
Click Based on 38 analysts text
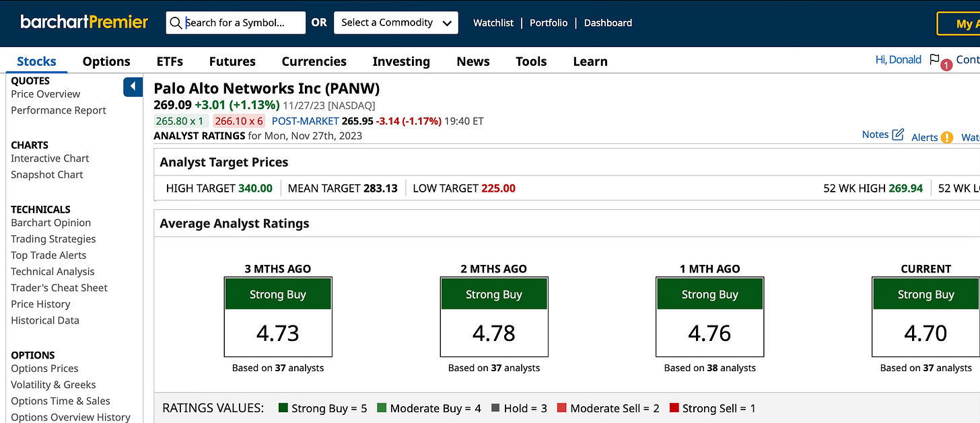pyautogui.click(x=710, y=368)
